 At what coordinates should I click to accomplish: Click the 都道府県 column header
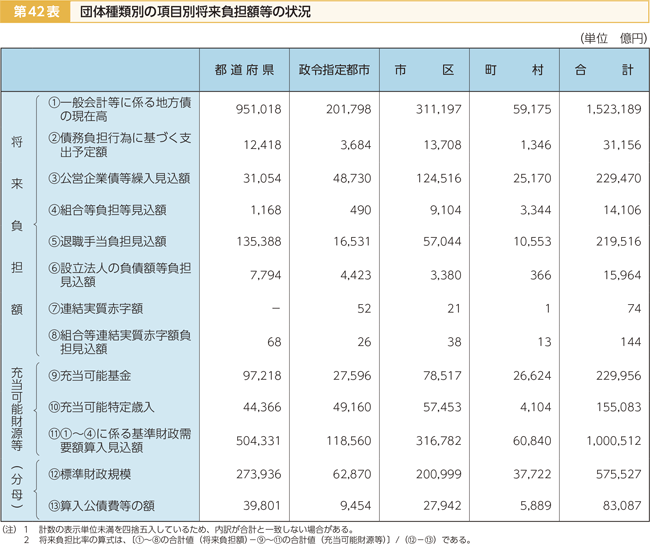[x=244, y=70]
